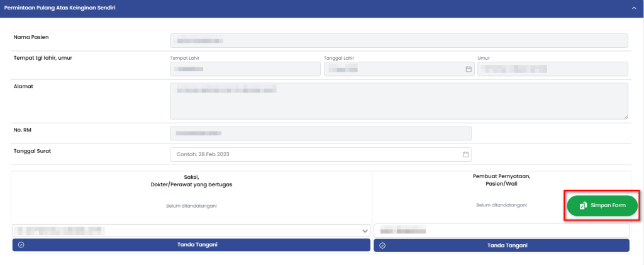Collapse the Permintaan Pulang panel with chevron
This screenshot has width=644, height=265.
click(633, 8)
